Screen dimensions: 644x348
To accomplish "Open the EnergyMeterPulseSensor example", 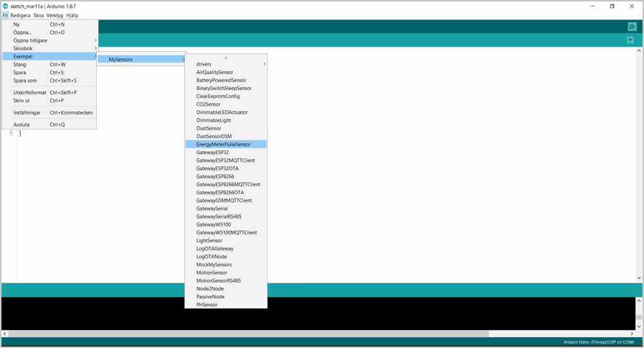I will point(226,144).
